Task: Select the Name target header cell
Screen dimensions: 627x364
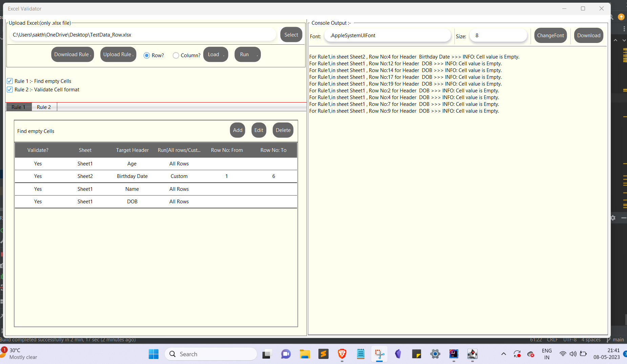Action: 132,189
